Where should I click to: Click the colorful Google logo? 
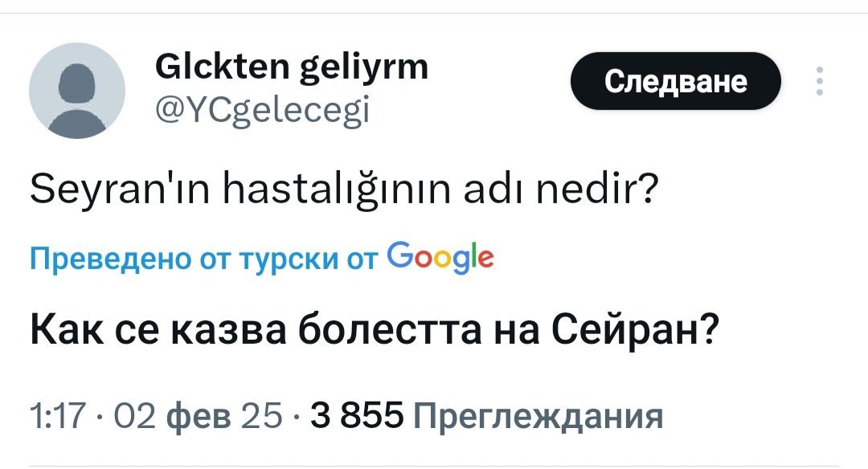pos(440,258)
